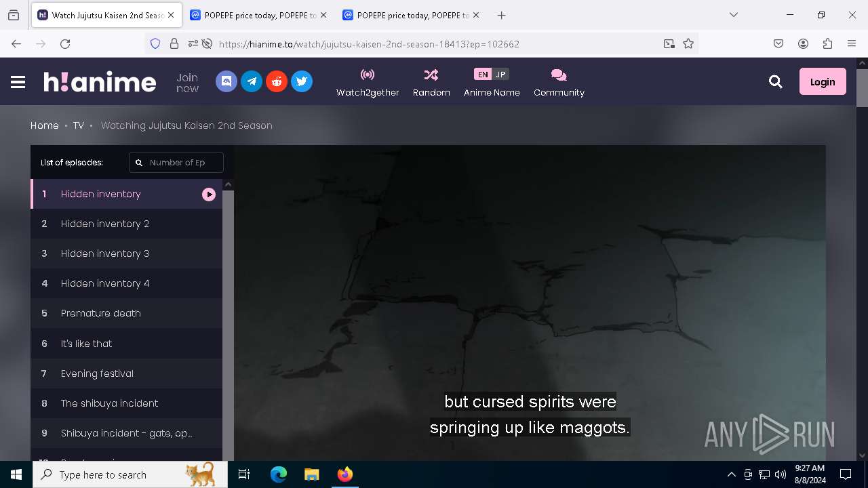The height and width of the screenshot is (488, 868).
Task: Open the Telegram join icon
Action: click(x=252, y=81)
